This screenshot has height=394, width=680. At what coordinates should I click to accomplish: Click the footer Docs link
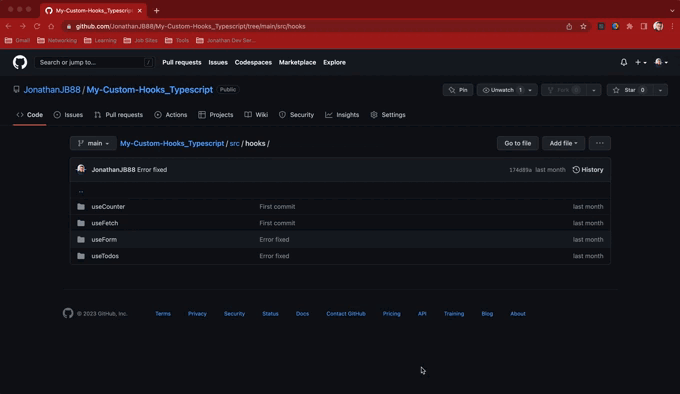pyautogui.click(x=302, y=314)
